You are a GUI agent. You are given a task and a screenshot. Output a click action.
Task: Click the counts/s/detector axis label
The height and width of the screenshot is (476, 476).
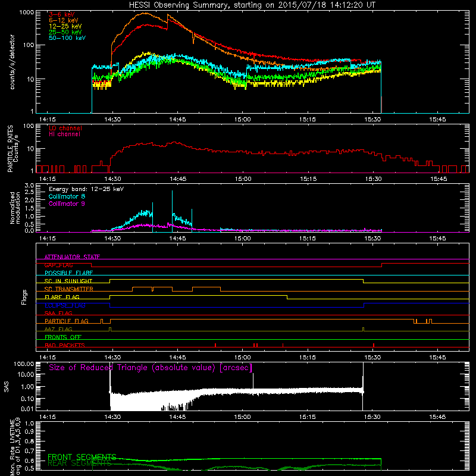click(12, 62)
